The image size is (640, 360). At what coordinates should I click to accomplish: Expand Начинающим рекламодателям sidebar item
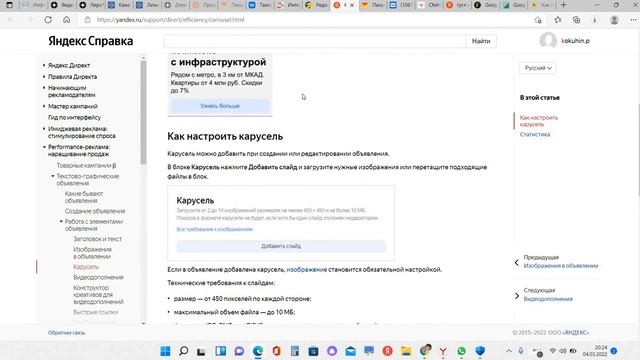[x=44, y=88]
